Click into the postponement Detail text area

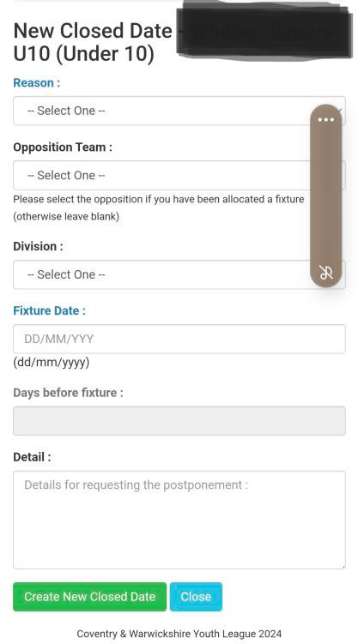(179, 520)
